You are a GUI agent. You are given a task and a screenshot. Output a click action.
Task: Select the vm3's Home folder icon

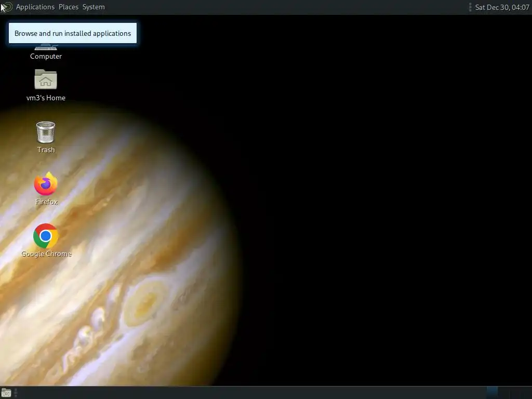coord(46,79)
